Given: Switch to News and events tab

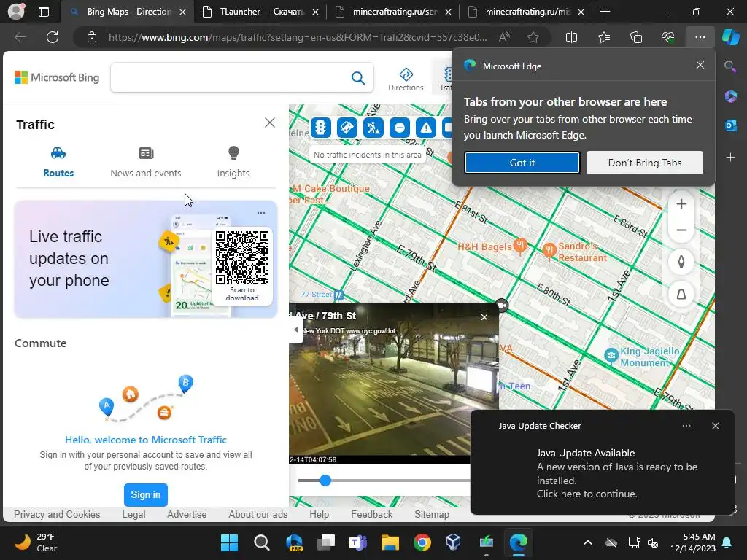Looking at the screenshot, I should tap(146, 163).
